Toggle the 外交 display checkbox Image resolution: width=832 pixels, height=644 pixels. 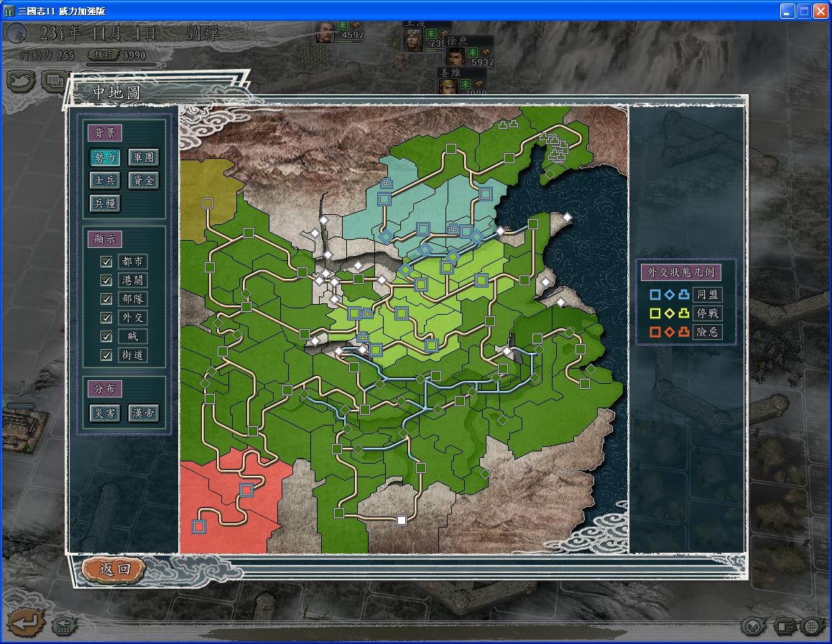[106, 318]
